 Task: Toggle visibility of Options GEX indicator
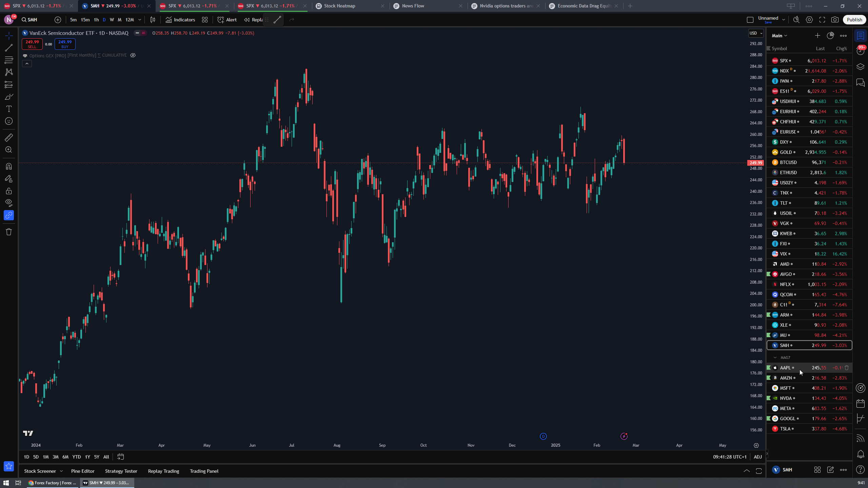(x=133, y=55)
